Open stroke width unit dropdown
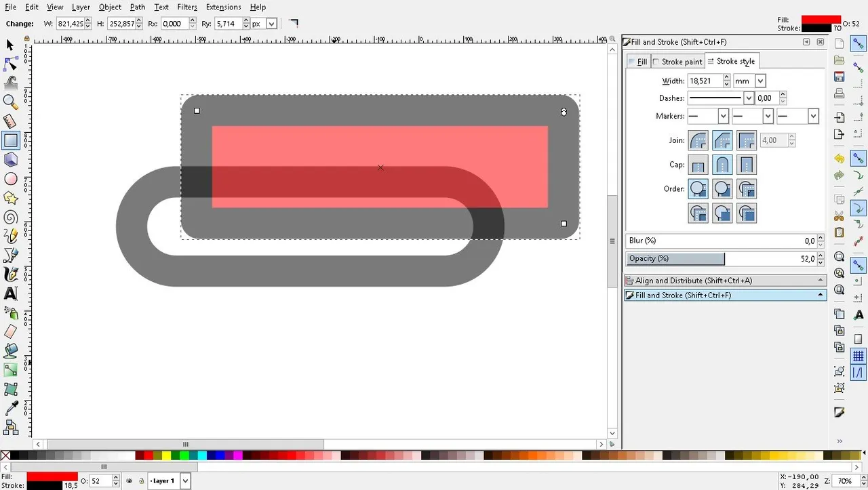 pos(760,81)
